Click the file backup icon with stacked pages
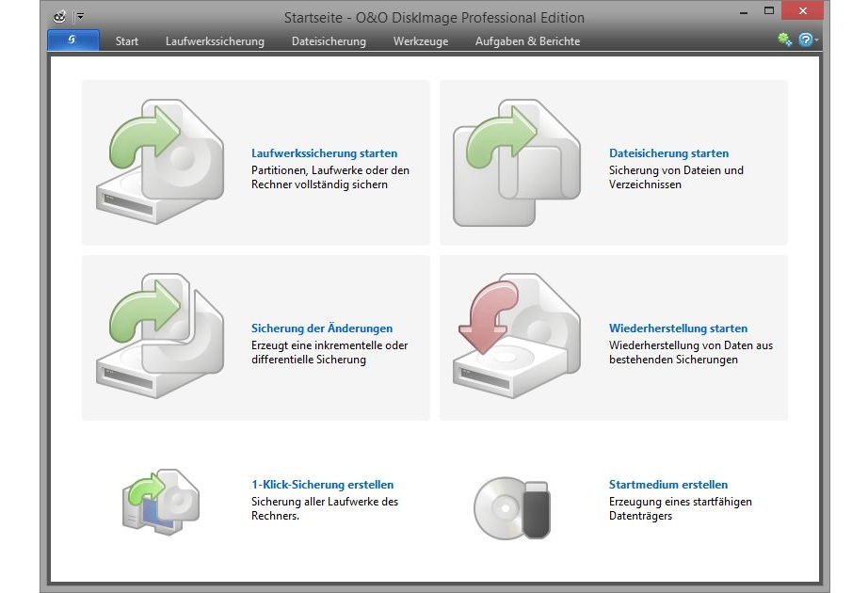 tap(517, 163)
